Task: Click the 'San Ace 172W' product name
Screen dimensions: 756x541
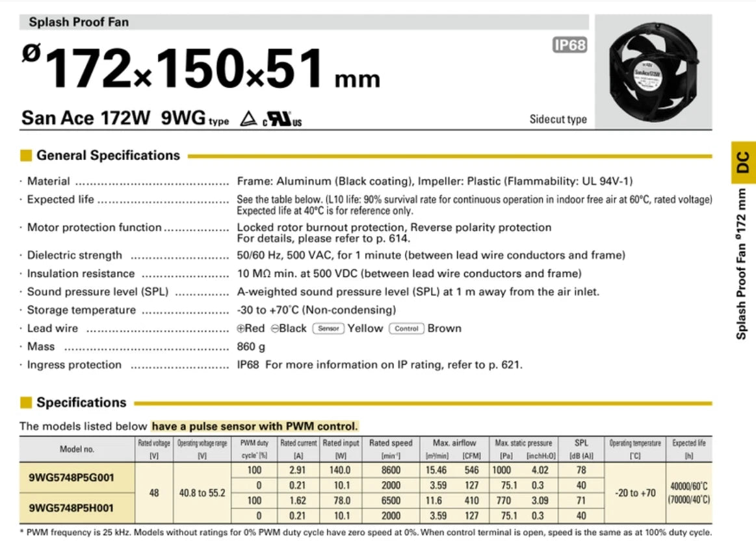Action: 86,118
